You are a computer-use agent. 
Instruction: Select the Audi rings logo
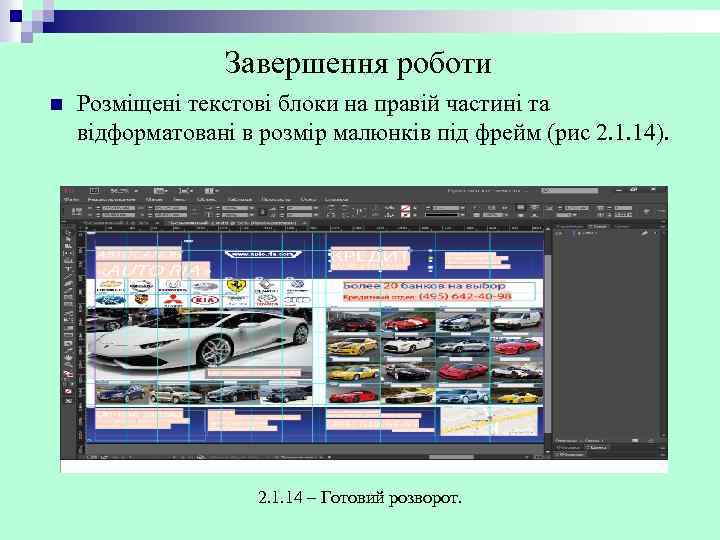298,300
